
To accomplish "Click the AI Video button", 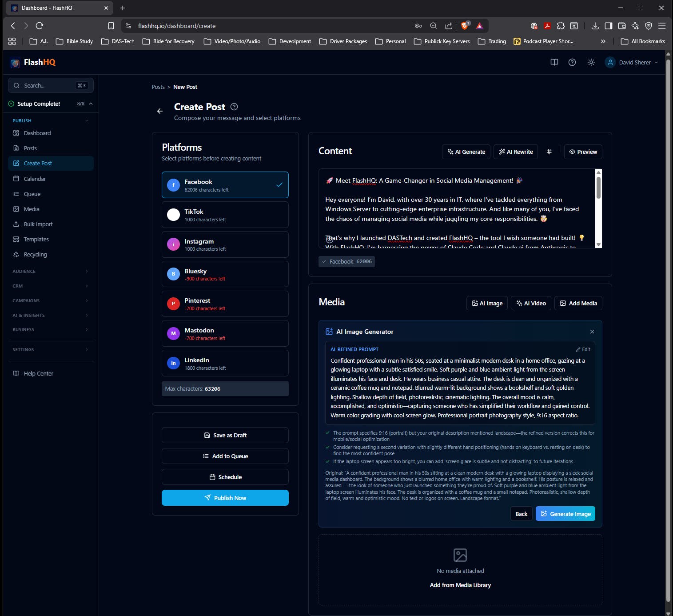I will click(531, 303).
